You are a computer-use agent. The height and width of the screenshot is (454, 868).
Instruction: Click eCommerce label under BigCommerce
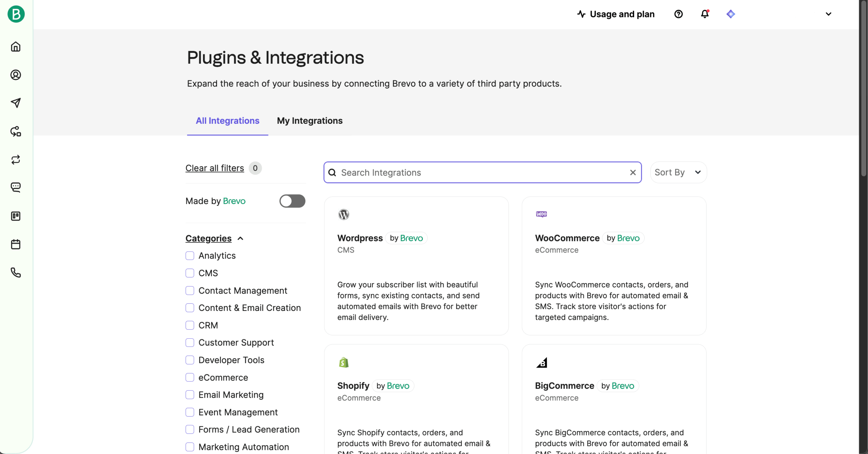coord(556,398)
